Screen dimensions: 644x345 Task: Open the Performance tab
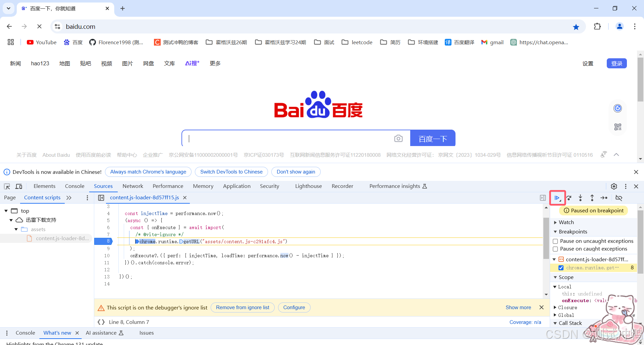click(x=168, y=186)
